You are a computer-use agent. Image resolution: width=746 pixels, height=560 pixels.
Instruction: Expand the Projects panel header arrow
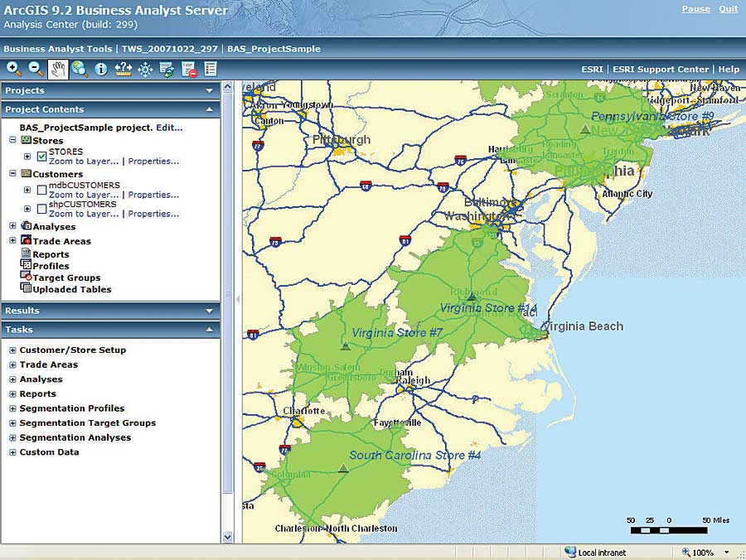(x=210, y=90)
